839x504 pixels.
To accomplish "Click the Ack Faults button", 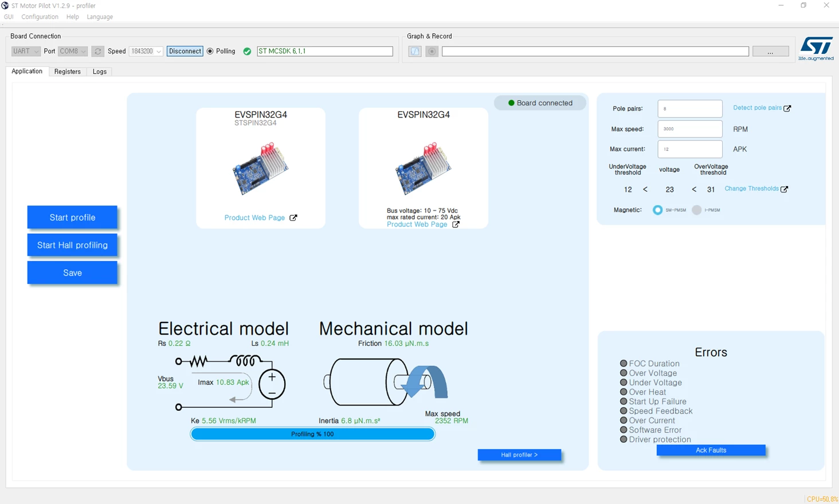I will click(x=711, y=450).
